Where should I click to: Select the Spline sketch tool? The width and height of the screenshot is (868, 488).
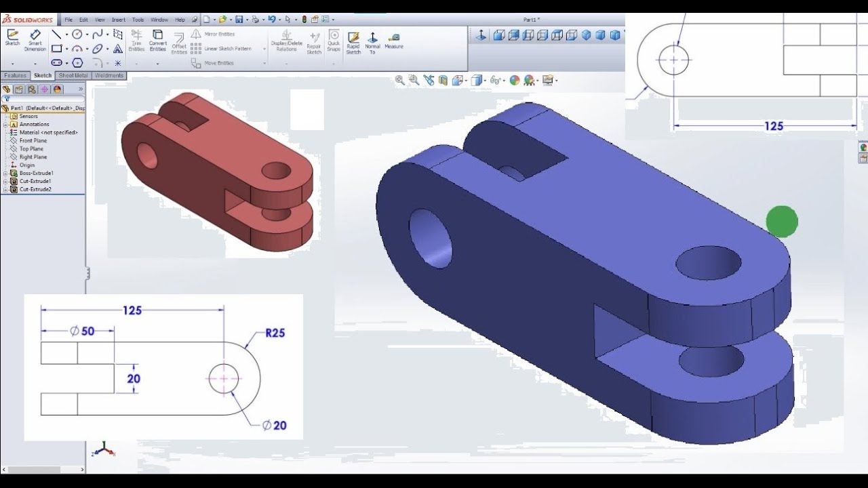(x=98, y=34)
